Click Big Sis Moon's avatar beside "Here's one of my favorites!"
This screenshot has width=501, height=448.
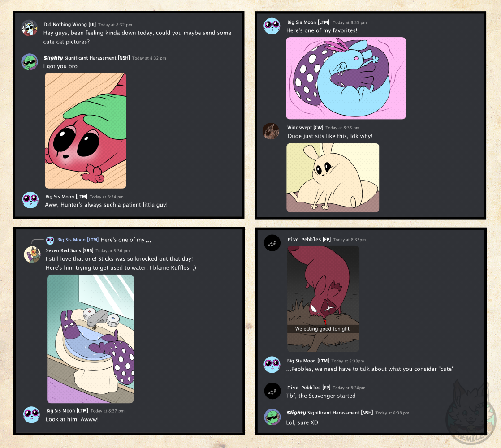(272, 26)
